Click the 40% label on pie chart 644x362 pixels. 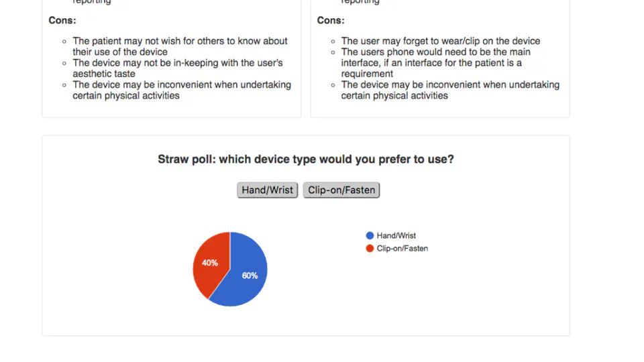(210, 263)
